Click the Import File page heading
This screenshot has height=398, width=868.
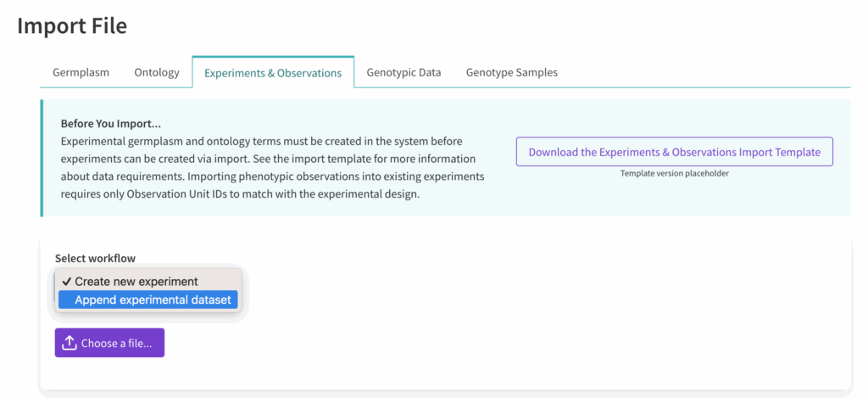[72, 26]
